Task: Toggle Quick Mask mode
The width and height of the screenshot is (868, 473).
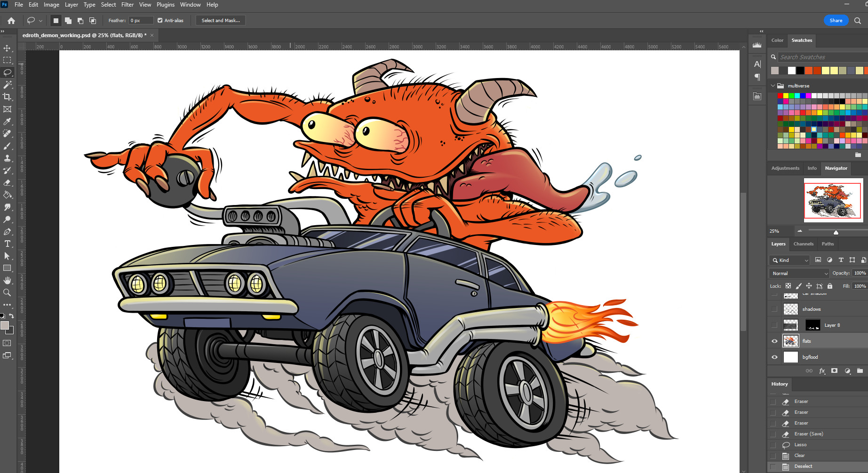Action: click(7, 343)
